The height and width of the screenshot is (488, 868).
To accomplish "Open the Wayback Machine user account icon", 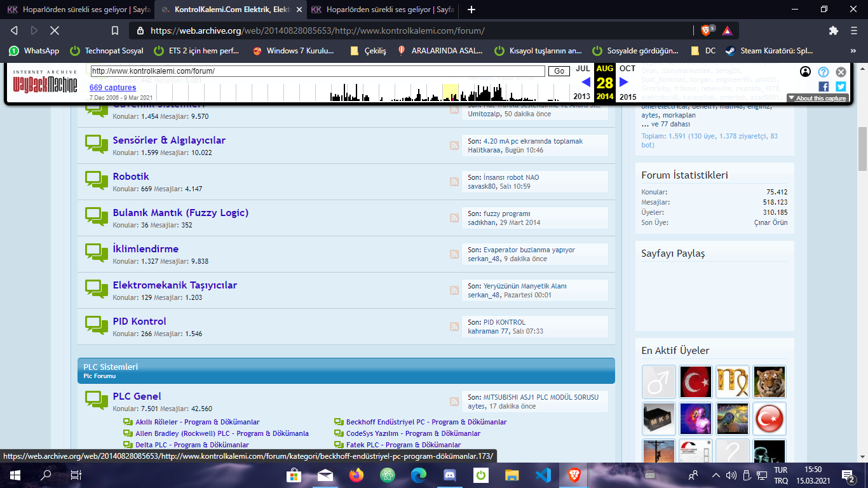I will pyautogui.click(x=806, y=72).
